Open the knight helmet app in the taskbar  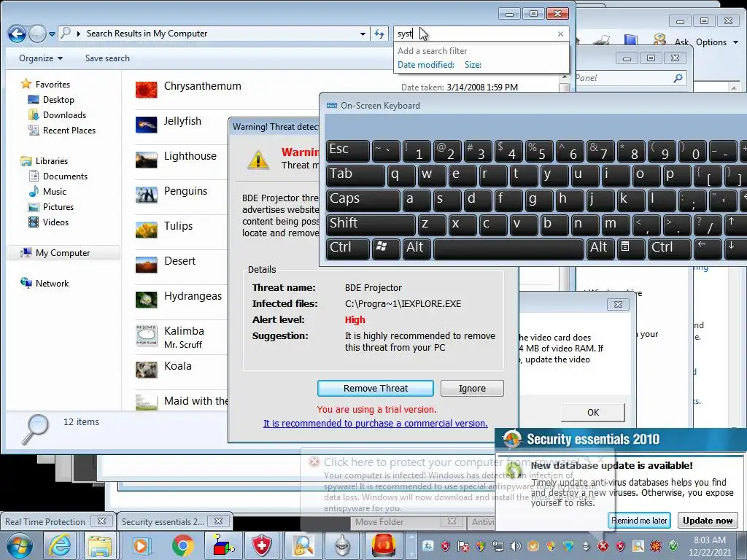[343, 545]
